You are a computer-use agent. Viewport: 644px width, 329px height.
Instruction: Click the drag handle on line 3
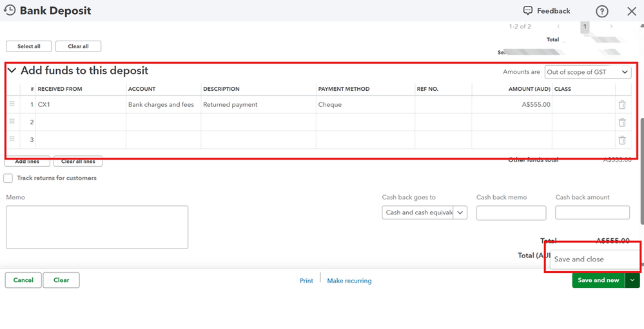12,140
